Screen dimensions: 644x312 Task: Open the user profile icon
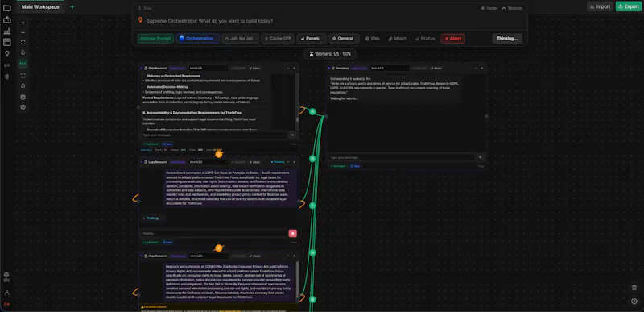click(x=6, y=293)
